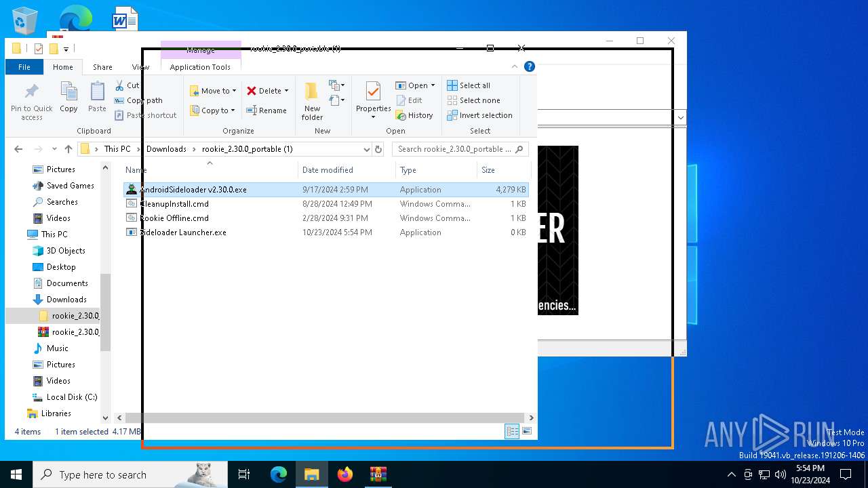868x488 pixels.
Task: Open Task View on the taskbar
Action: point(244,474)
